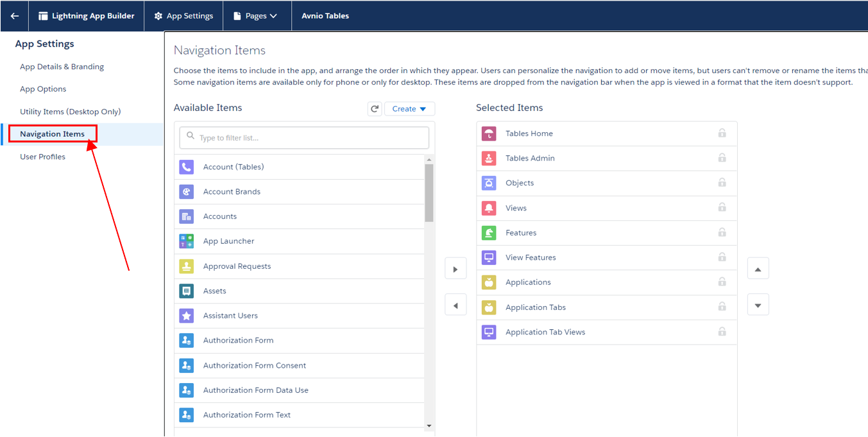868x437 pixels.
Task: Toggle lock icon on Views row
Action: [722, 208]
